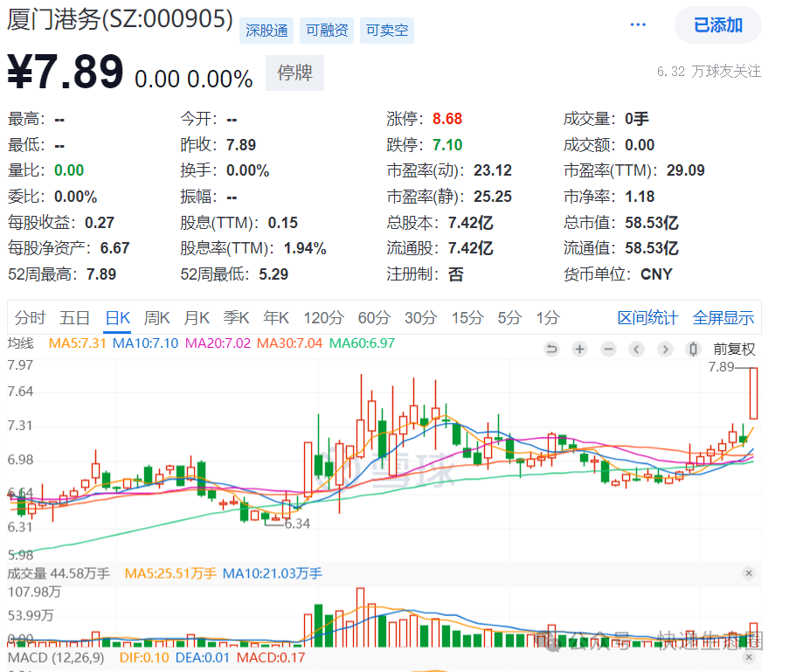Click the MA10:7.10 moving average label
This screenshot has width=789, height=672.
coord(145,343)
